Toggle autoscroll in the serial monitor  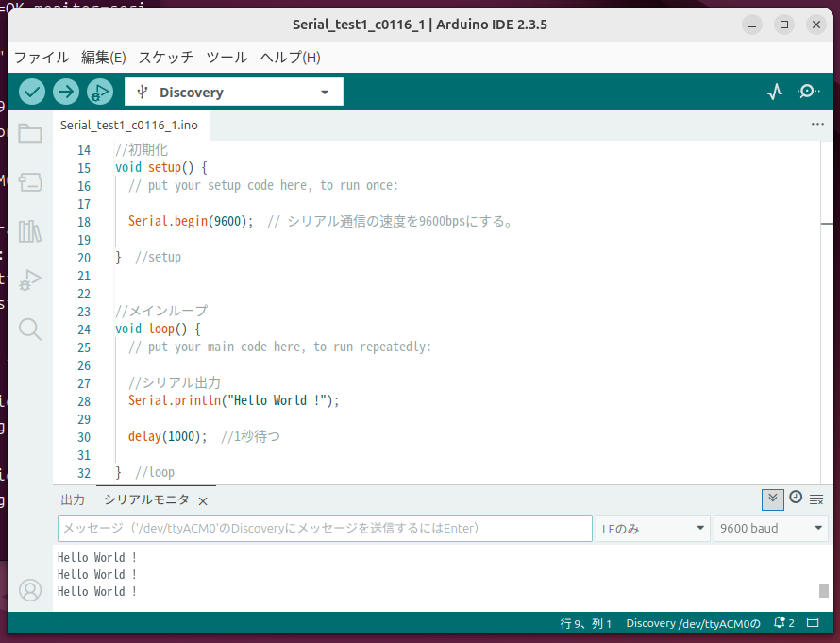[x=772, y=499]
